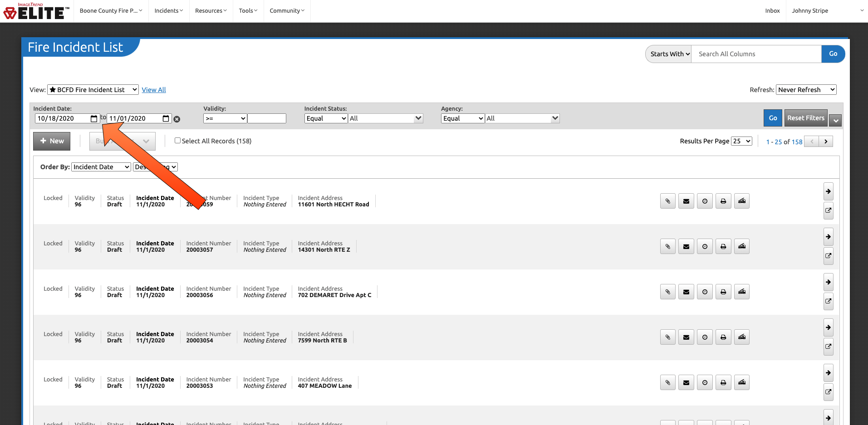
Task: Click the New incident button
Action: (52, 141)
